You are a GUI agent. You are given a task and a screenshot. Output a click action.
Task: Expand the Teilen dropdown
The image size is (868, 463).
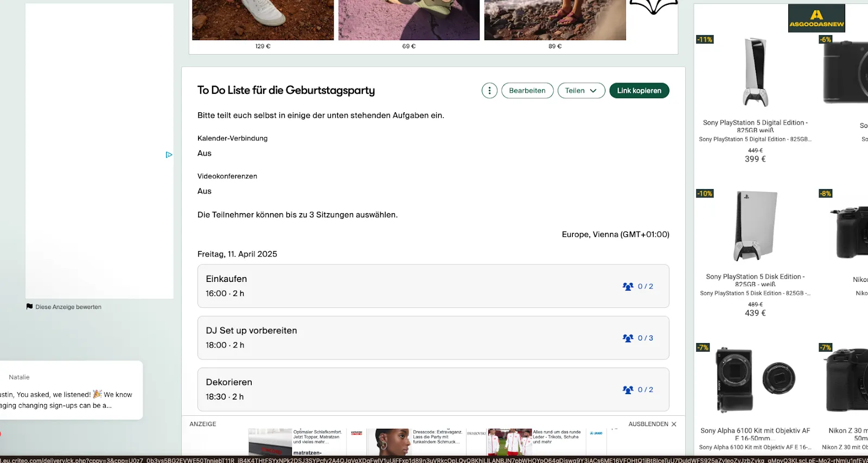tap(581, 91)
